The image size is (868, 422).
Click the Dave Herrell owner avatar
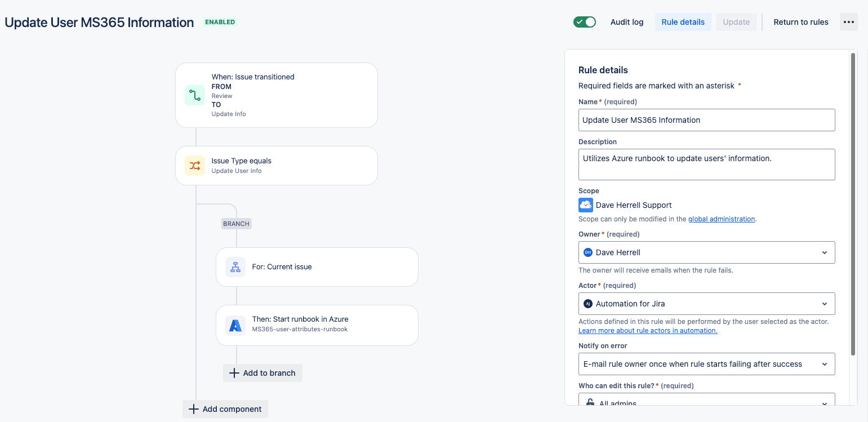(588, 252)
